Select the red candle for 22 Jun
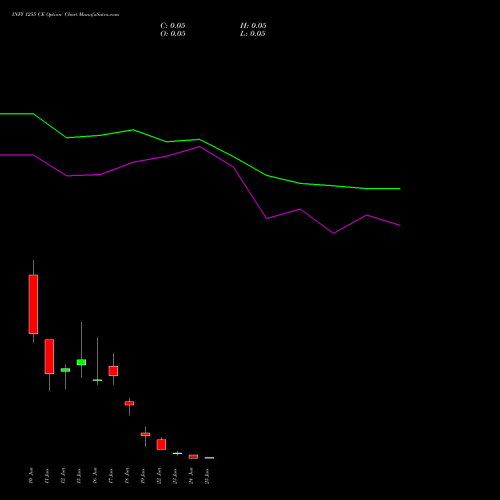Image resolution: width=500 pixels, height=500 pixels. [x=161, y=444]
